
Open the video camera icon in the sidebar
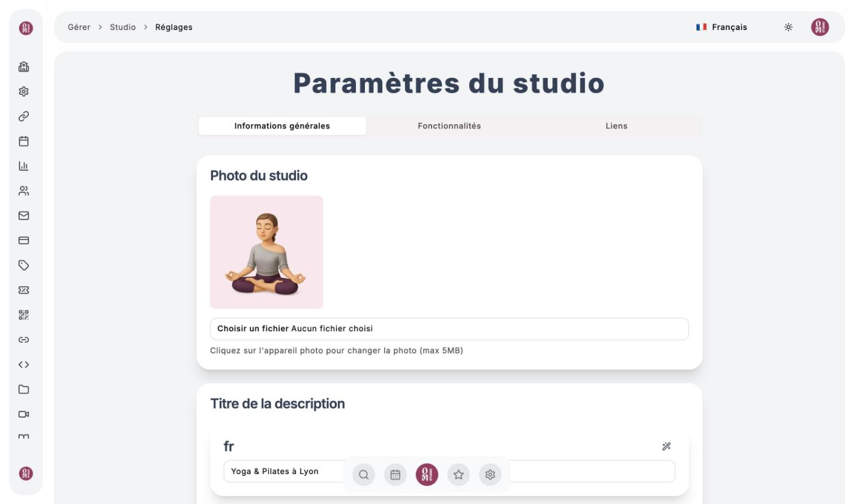24,414
